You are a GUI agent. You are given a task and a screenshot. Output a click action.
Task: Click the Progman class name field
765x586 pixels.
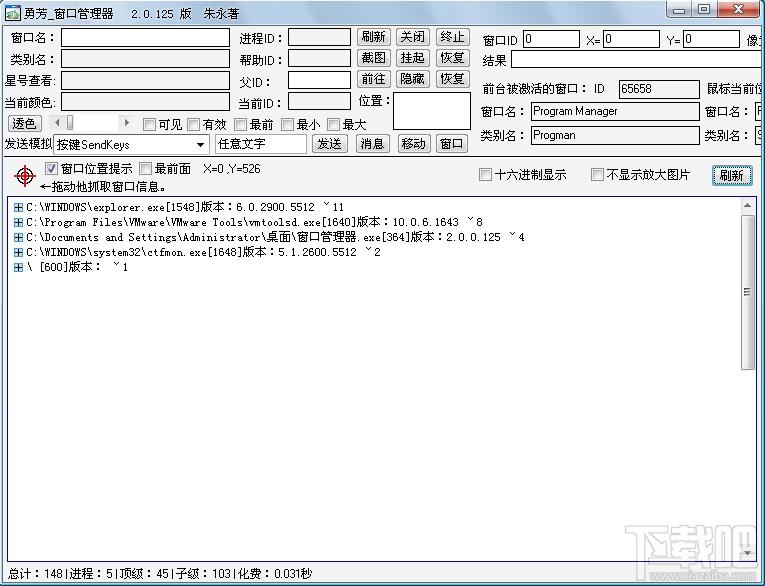tap(615, 136)
